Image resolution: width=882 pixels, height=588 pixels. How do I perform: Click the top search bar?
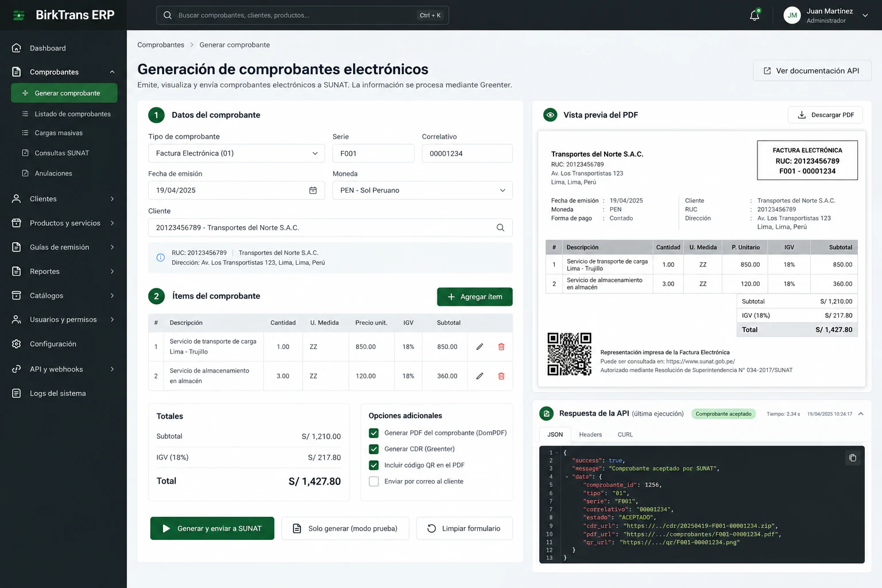(x=303, y=16)
